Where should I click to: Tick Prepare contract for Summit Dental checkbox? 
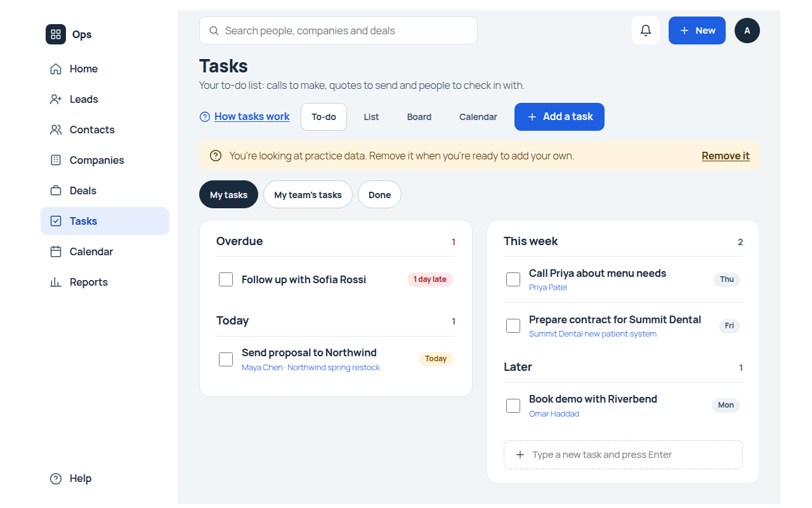tap(513, 326)
